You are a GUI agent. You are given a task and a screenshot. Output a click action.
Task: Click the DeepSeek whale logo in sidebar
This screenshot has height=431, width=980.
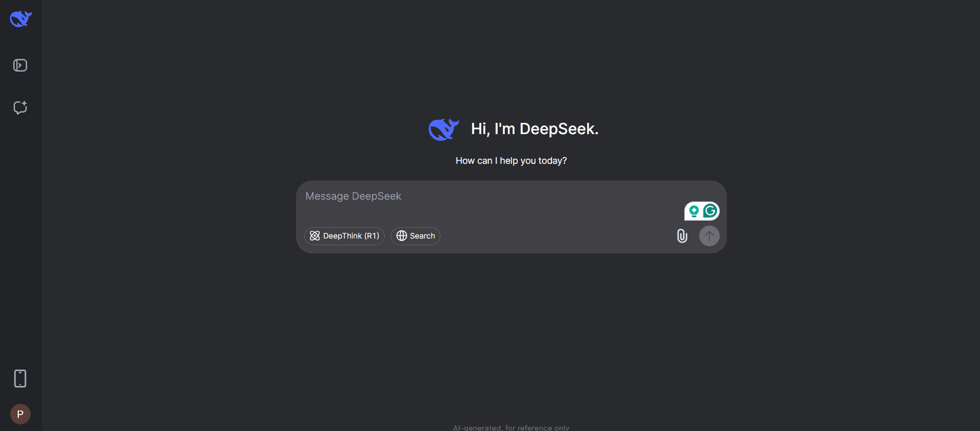coord(20,19)
